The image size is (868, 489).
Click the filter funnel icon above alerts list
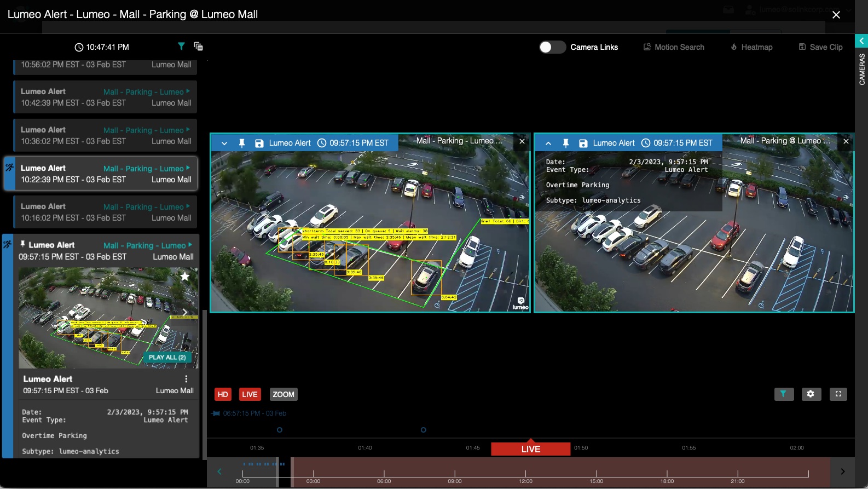[181, 47]
